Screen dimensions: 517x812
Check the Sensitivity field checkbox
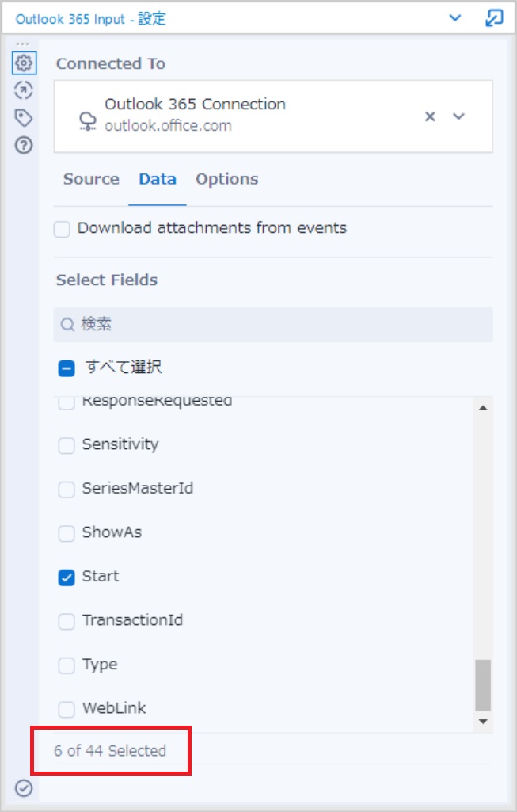[x=67, y=445]
